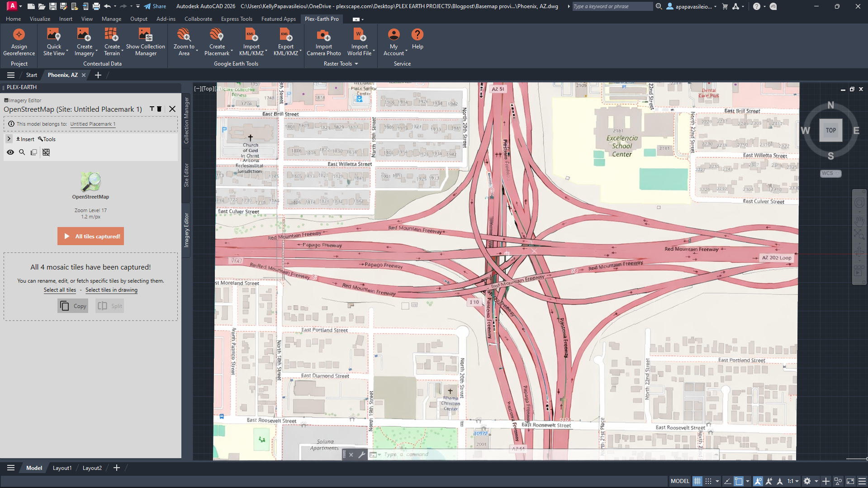Toggle drawing grid display in status bar
Viewport: 868px width, 488px height.
pyautogui.click(x=697, y=481)
